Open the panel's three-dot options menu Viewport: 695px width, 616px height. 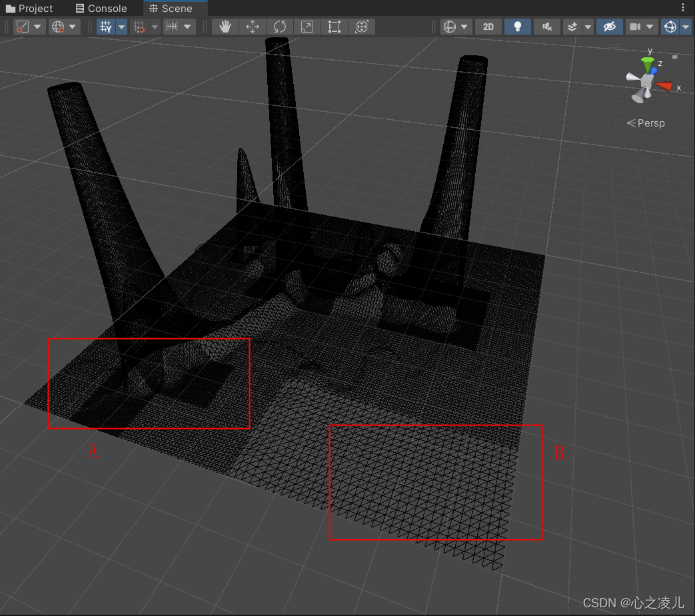pos(683,7)
